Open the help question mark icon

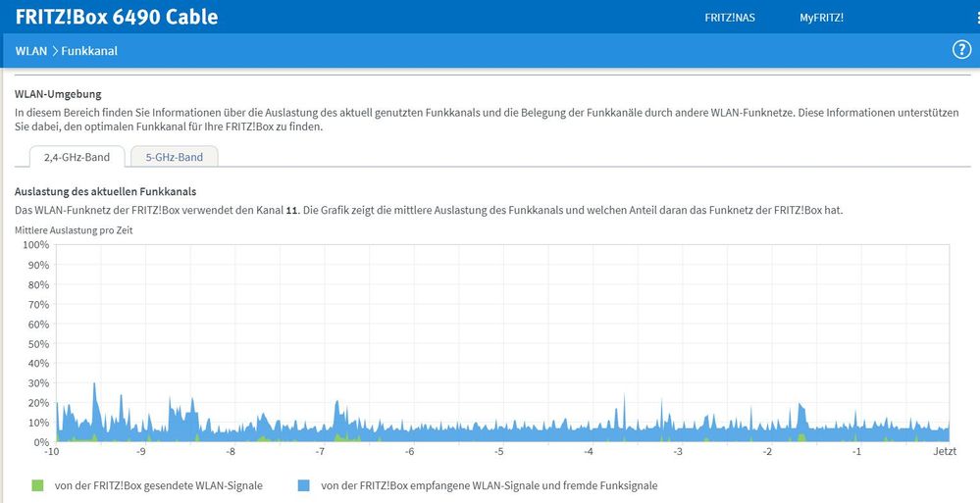961,50
